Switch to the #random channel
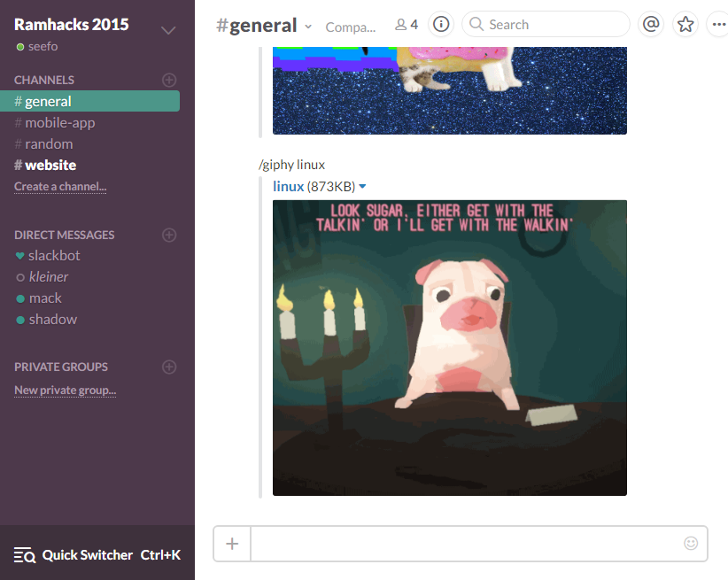Viewport: 728px width, 580px height. click(x=43, y=144)
